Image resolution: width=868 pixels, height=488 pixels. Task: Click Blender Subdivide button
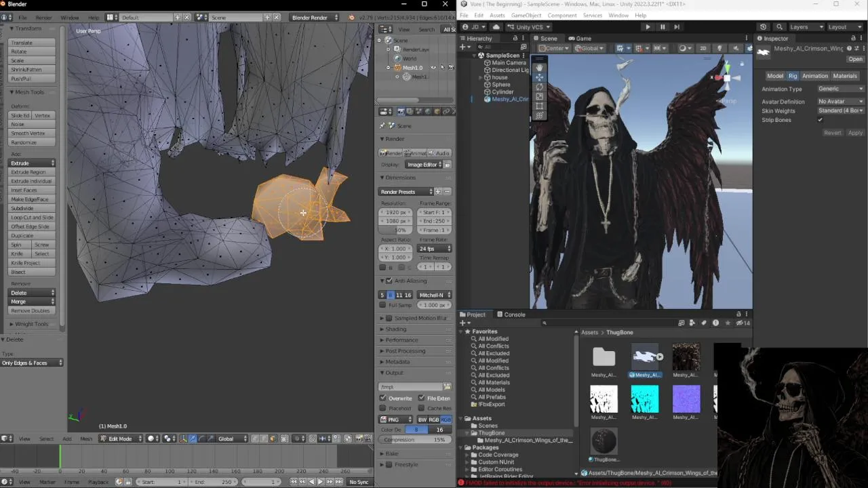point(32,208)
